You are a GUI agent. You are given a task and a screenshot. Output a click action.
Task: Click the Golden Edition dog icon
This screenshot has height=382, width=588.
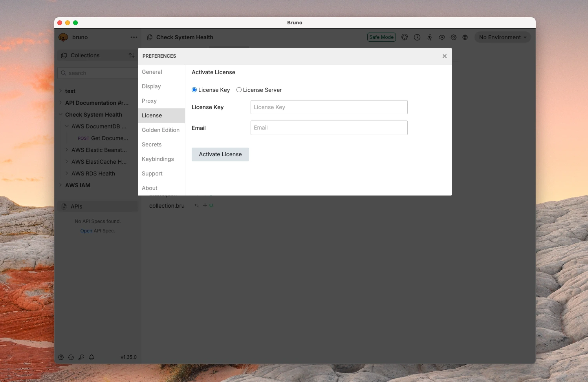click(x=404, y=37)
